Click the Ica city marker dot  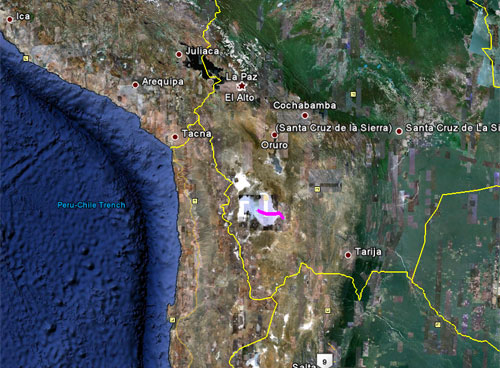(10, 20)
